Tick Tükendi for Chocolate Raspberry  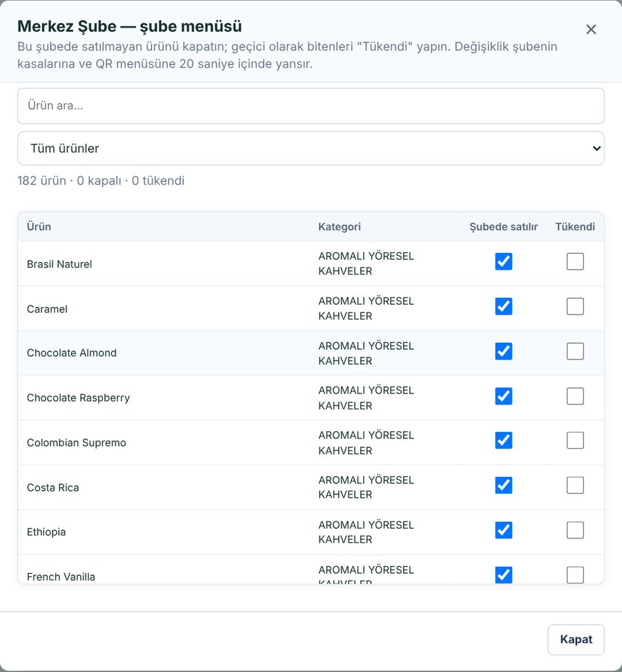tap(575, 396)
